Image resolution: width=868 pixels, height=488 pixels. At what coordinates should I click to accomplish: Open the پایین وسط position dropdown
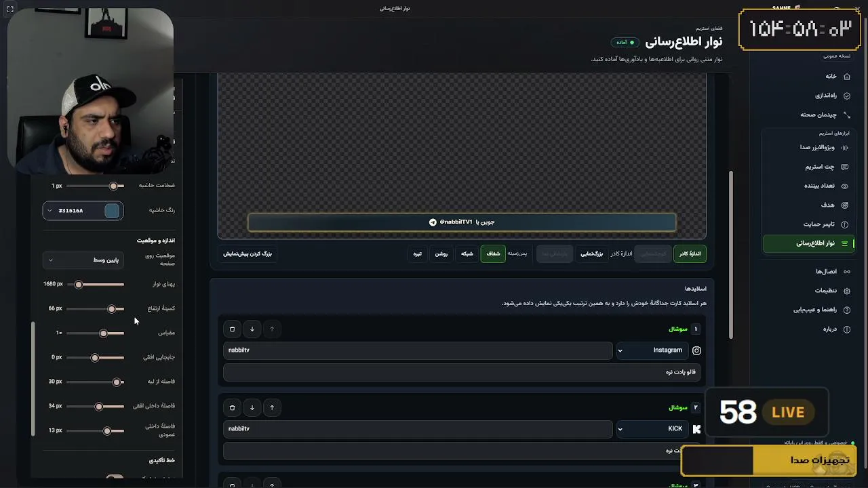tap(83, 260)
